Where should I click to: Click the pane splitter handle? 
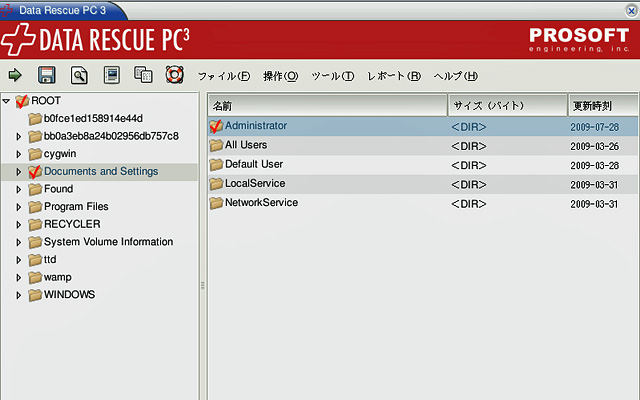coord(202,285)
